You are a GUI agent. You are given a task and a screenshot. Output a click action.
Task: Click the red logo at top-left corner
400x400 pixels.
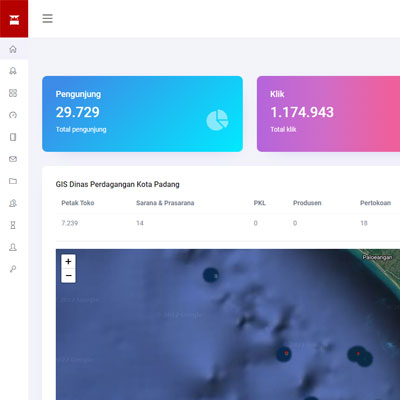pyautogui.click(x=14, y=19)
